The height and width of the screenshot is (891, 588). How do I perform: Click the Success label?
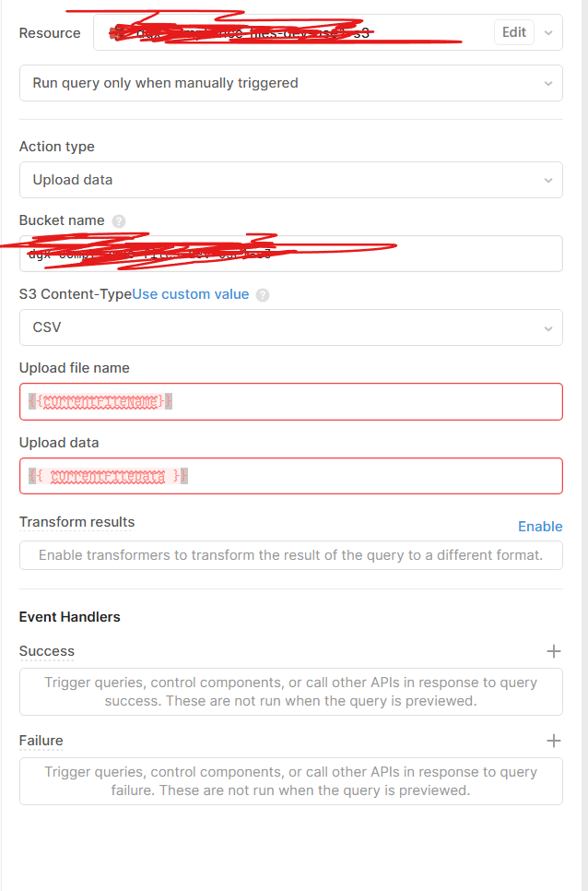pyautogui.click(x=47, y=651)
